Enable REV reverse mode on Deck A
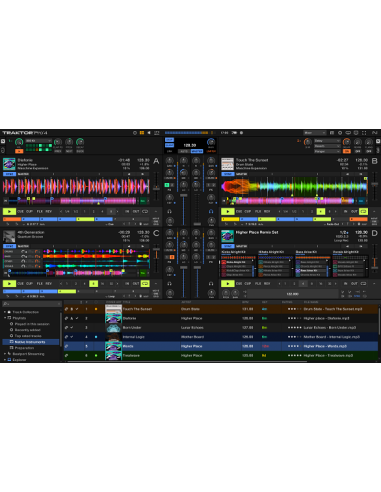This screenshot has height=492, width=381. [x=49, y=211]
